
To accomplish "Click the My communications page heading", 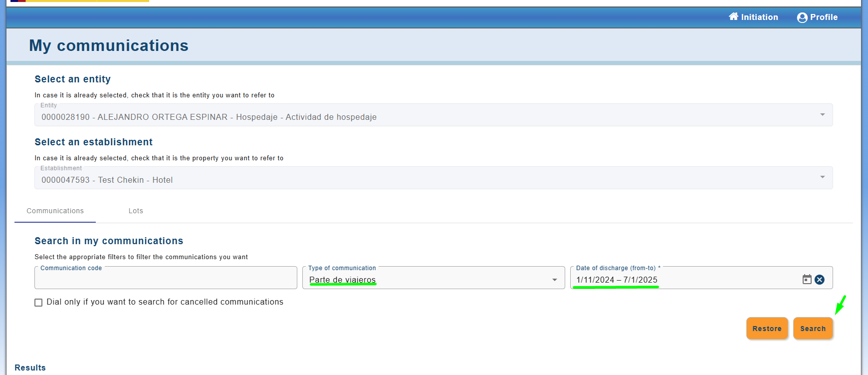I will 109,45.
